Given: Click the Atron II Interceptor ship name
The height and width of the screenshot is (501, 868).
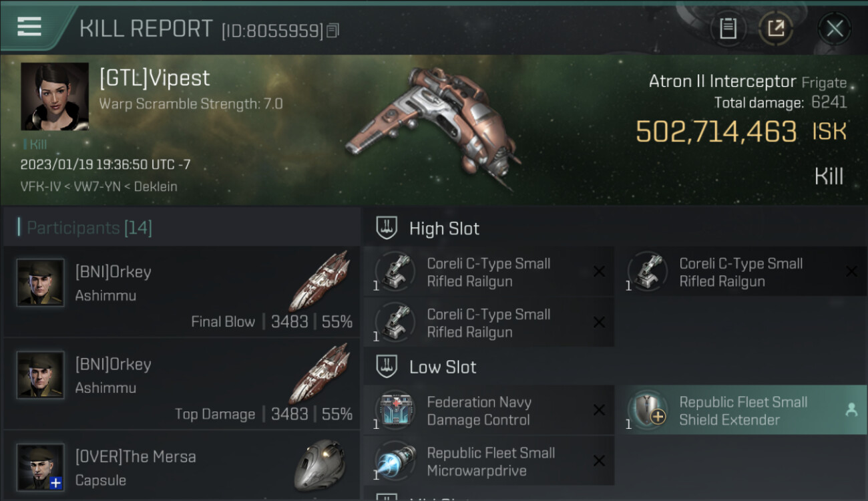Looking at the screenshot, I should 722,81.
